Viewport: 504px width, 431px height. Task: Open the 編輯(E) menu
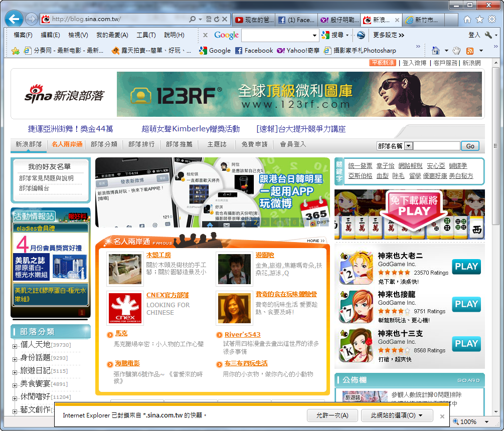click(x=51, y=35)
